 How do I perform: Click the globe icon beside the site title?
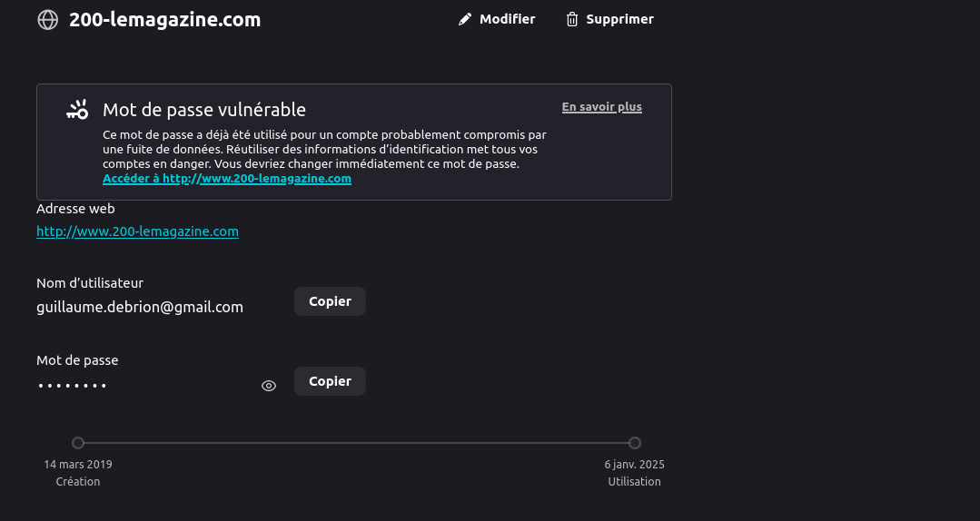click(47, 19)
